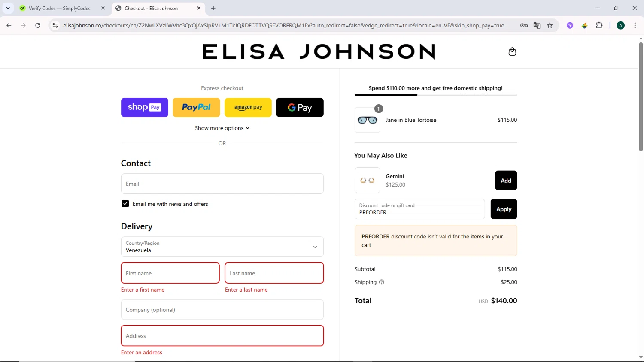Viewport: 644px width, 362px height.
Task: Click the Elisa Johnson logo
Action: 319,51
